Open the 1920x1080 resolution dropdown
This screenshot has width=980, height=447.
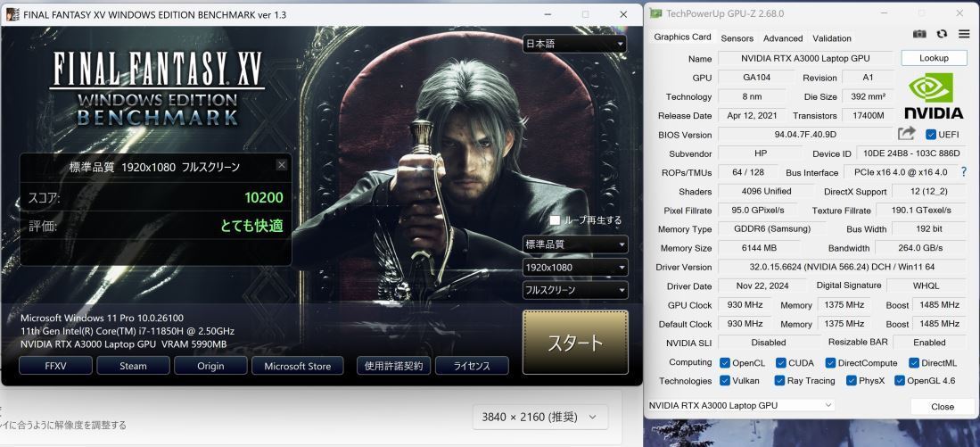click(575, 268)
